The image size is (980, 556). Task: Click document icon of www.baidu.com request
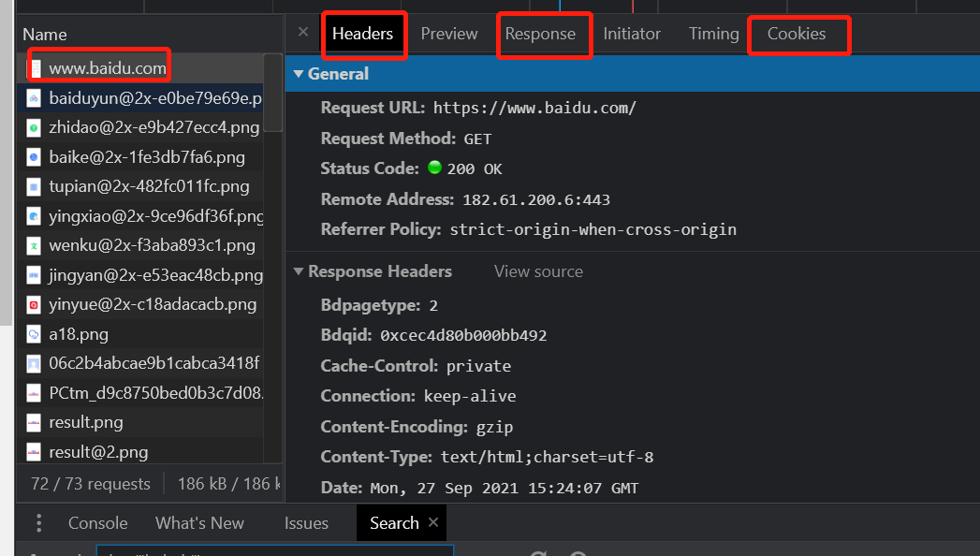(35, 68)
